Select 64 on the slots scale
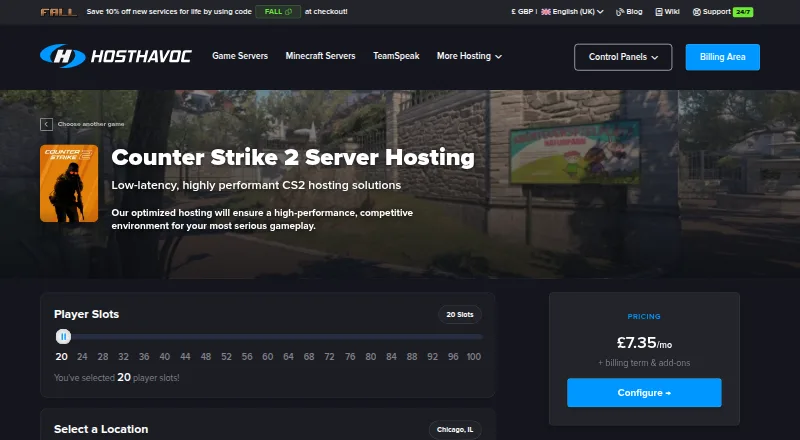This screenshot has width=800, height=440. pos(288,357)
